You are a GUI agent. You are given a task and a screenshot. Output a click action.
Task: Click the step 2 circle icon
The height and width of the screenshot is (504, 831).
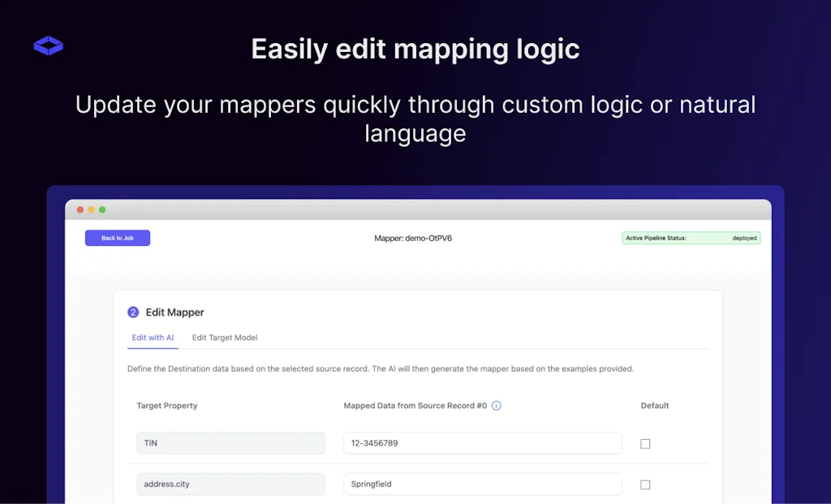[133, 312]
